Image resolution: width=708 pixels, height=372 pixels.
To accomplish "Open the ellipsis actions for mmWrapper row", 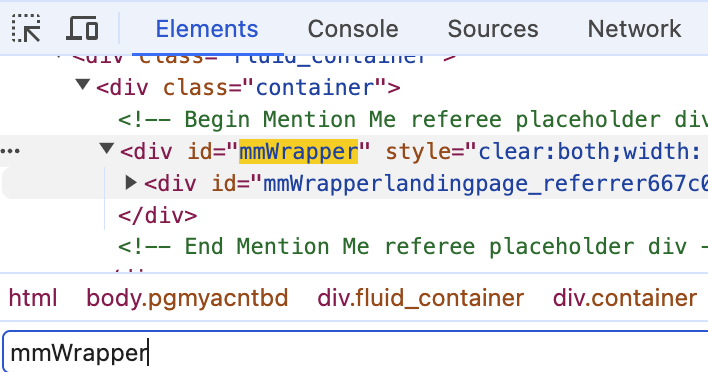I will tap(10, 151).
